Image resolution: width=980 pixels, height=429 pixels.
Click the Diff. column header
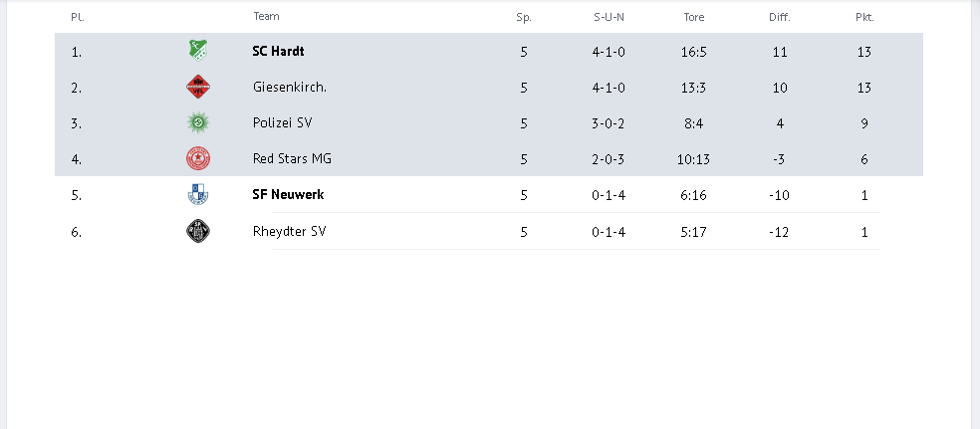point(780,18)
